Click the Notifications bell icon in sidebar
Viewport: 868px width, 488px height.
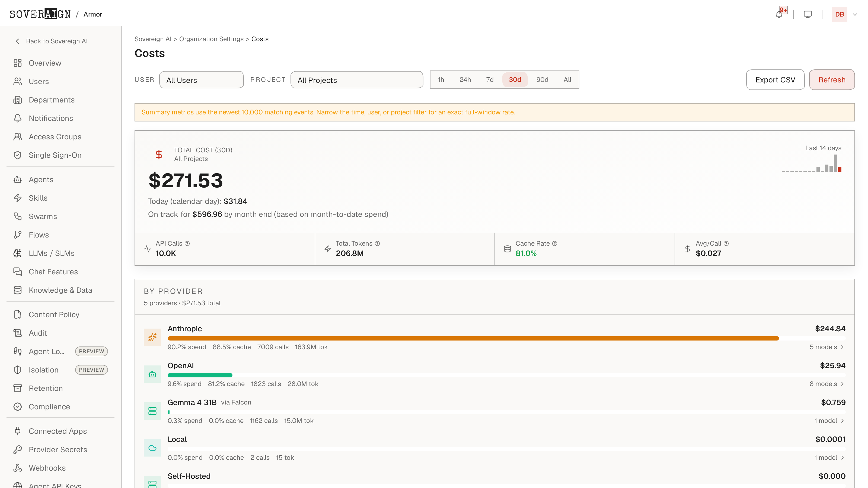[x=18, y=118]
